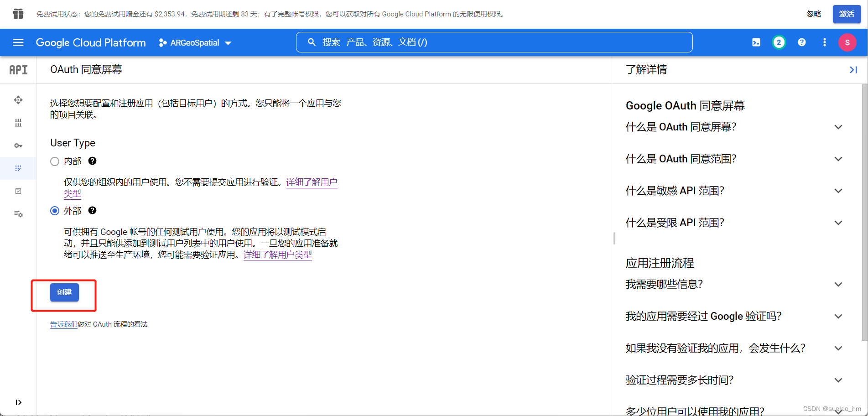This screenshot has width=868, height=416.
Task: Activate Cloud Shell terminal icon
Action: (756, 42)
